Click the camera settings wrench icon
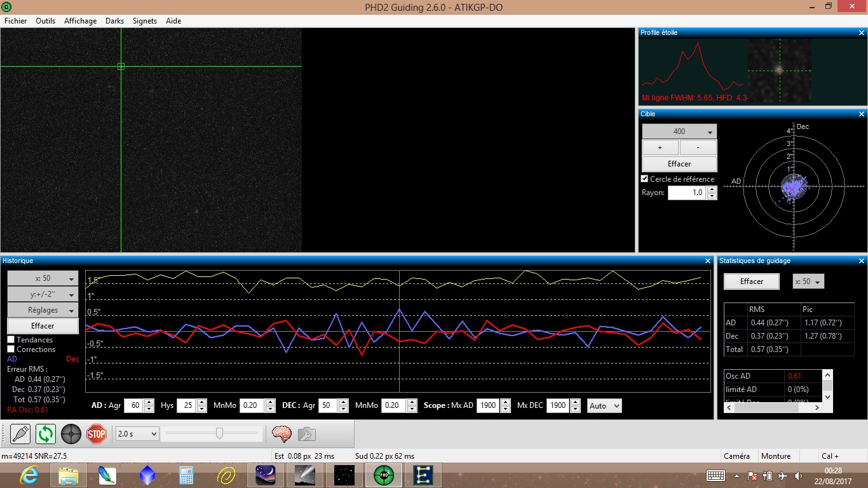Image resolution: width=868 pixels, height=488 pixels. click(306, 434)
